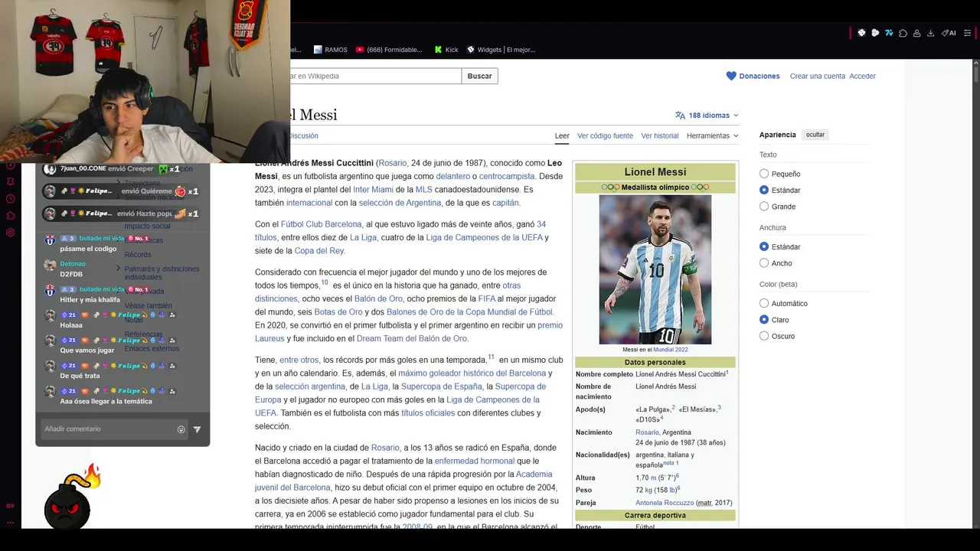Select Oscuro color mode
Image resolution: width=980 pixels, height=551 pixels.
click(x=764, y=336)
